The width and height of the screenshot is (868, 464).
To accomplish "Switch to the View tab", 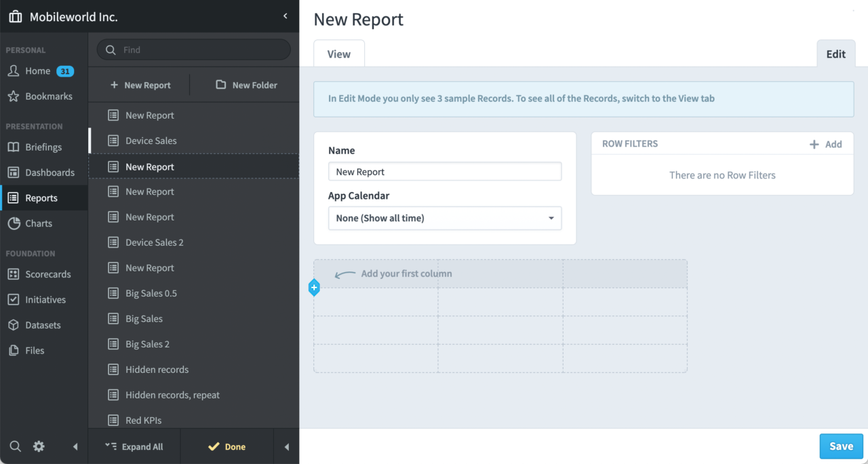I will [338, 53].
